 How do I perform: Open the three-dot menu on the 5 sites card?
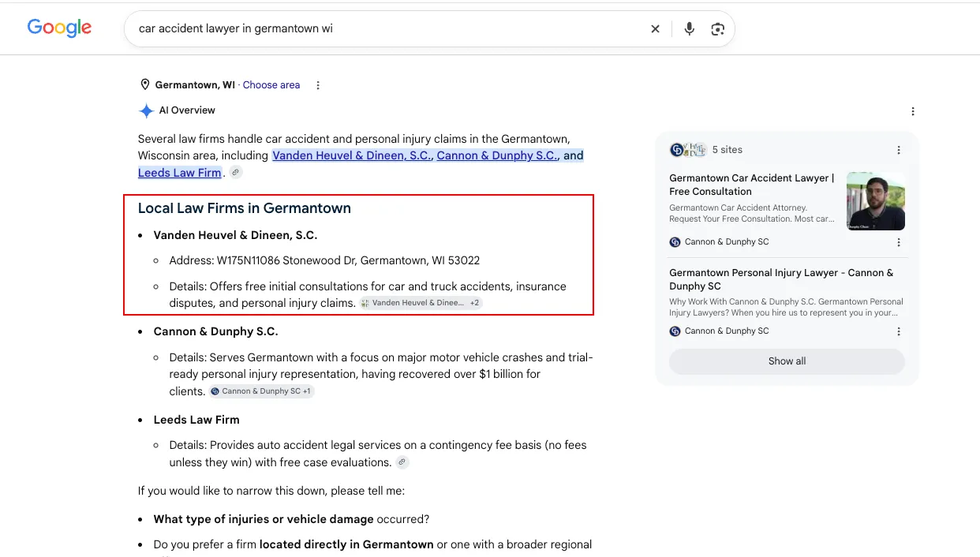coord(899,150)
